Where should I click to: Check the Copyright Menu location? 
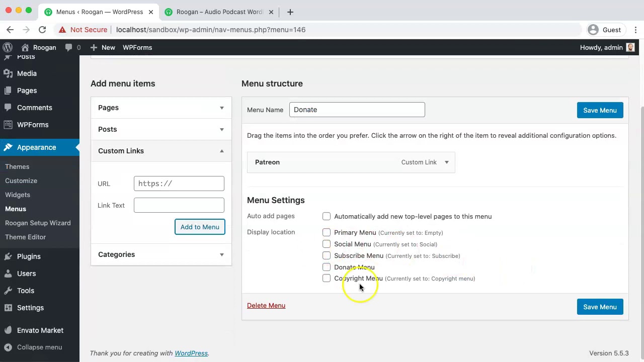pyautogui.click(x=327, y=278)
